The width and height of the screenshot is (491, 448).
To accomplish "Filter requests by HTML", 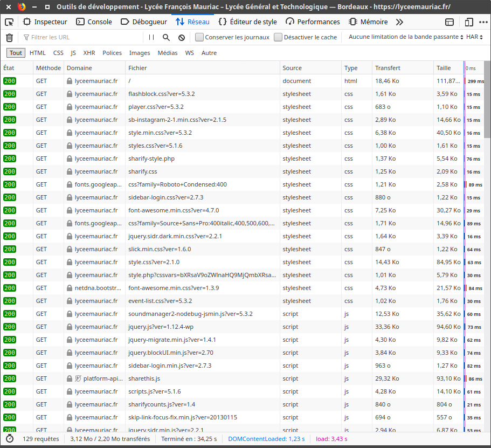I will tap(38, 53).
